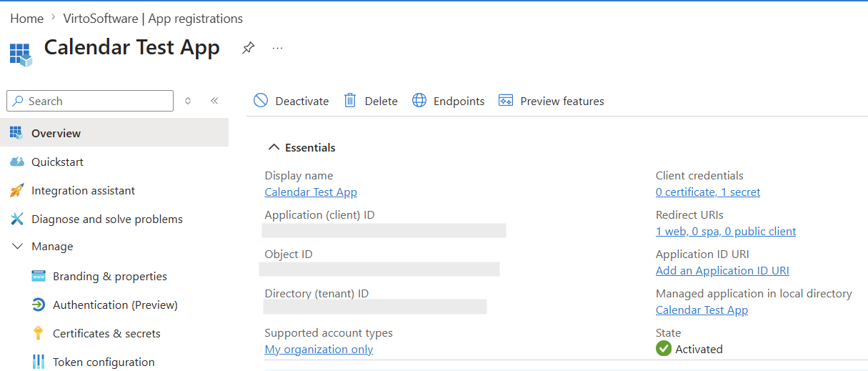Click the Delete trash icon
Image resolution: width=868 pixels, height=371 pixels.
click(x=350, y=101)
